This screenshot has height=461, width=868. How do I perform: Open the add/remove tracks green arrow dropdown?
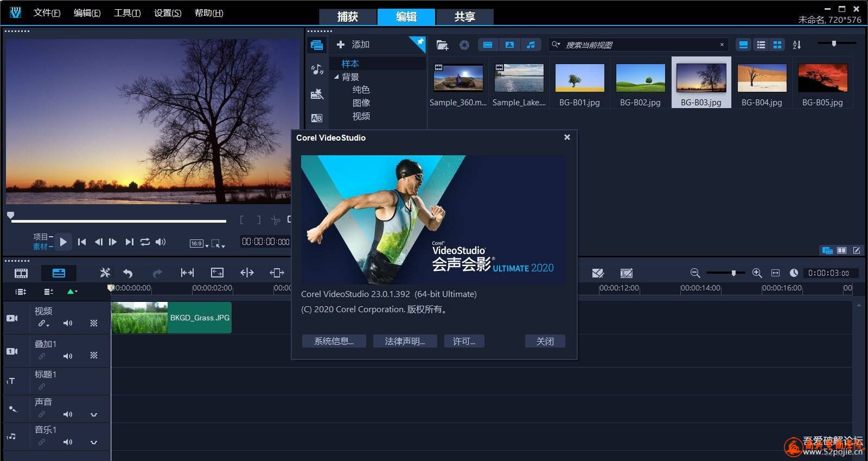coord(72,292)
